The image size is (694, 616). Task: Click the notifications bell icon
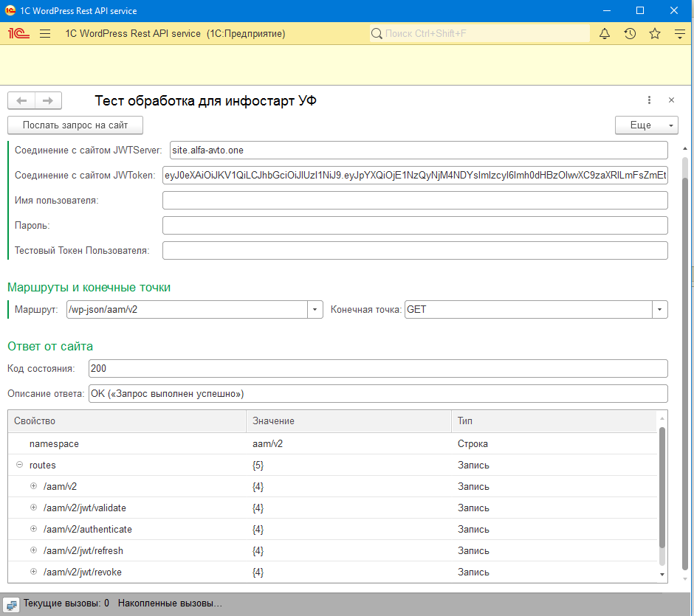point(605,34)
